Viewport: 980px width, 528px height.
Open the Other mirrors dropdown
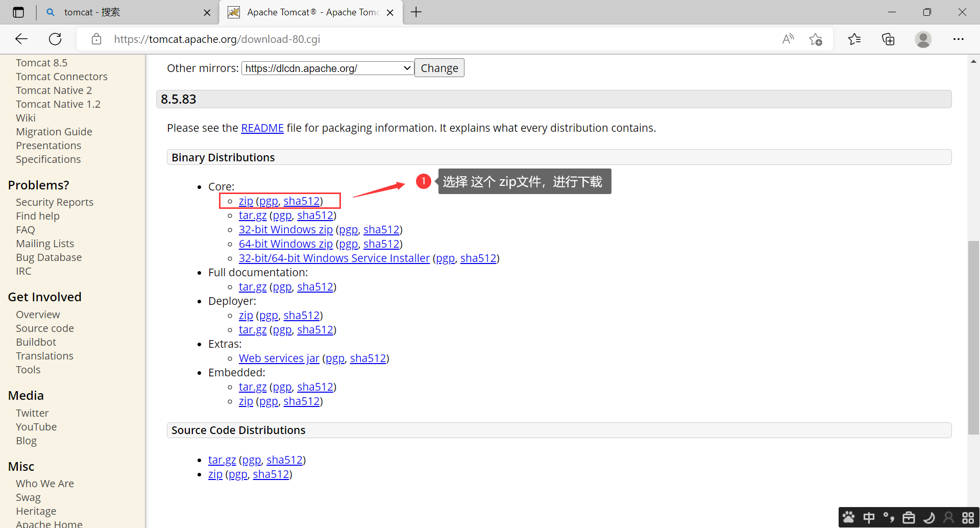(x=327, y=68)
